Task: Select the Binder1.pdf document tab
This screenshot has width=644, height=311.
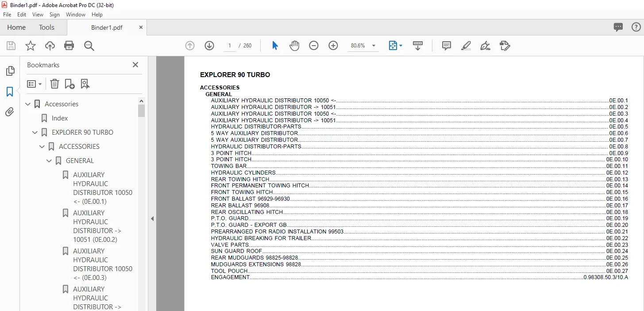Action: coord(107,27)
